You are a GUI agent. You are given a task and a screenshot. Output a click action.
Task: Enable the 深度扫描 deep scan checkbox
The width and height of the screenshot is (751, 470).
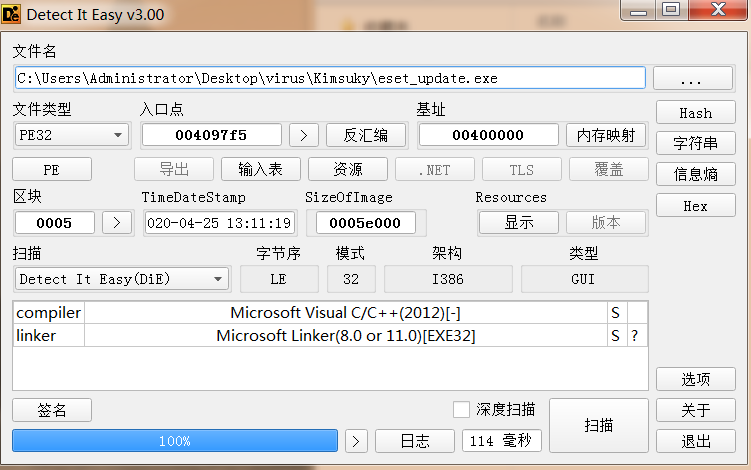click(461, 410)
